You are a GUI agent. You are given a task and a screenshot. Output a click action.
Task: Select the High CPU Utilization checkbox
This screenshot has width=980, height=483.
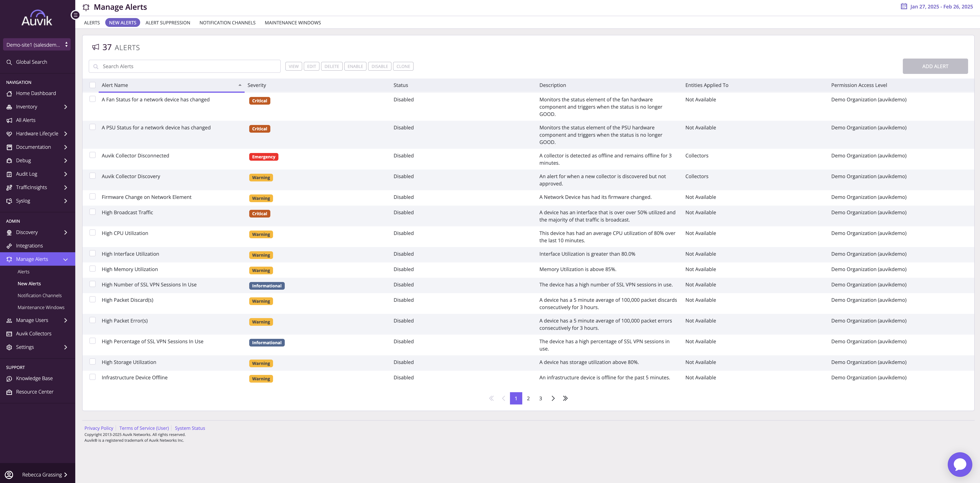tap(92, 233)
